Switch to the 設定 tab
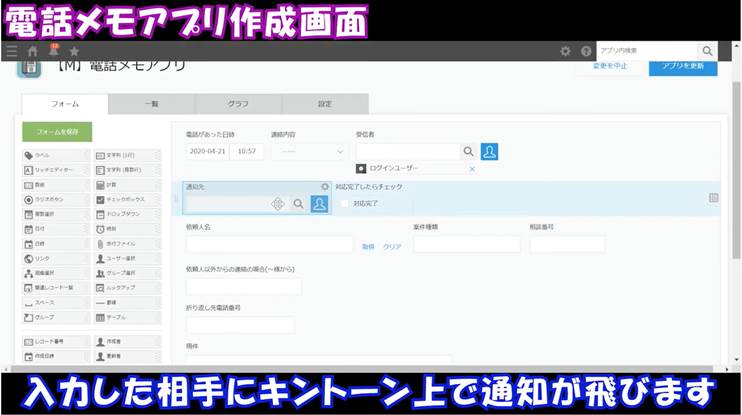 (325, 104)
